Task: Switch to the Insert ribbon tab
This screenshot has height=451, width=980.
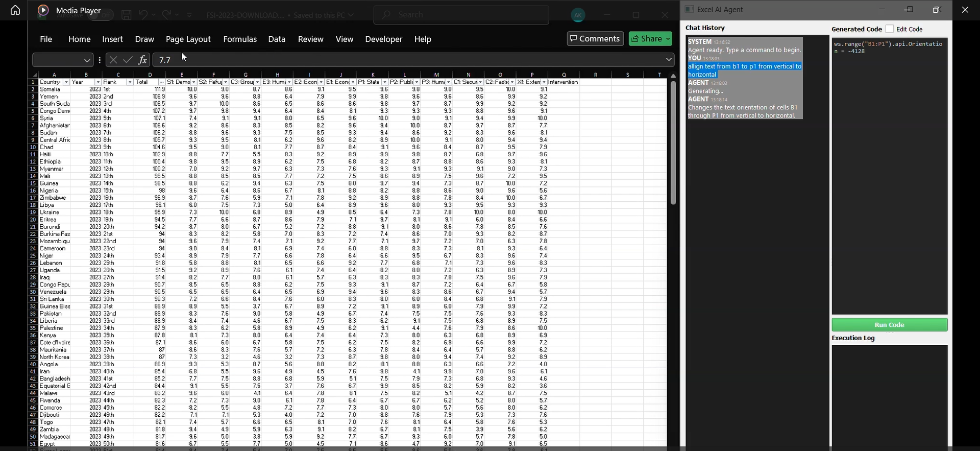Action: point(112,39)
